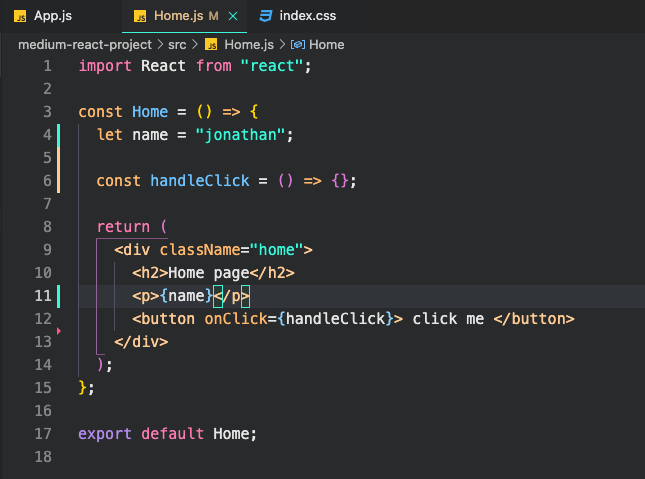Click 'className' attribute on line 9
Screen dimensions: 645x479
200,250
